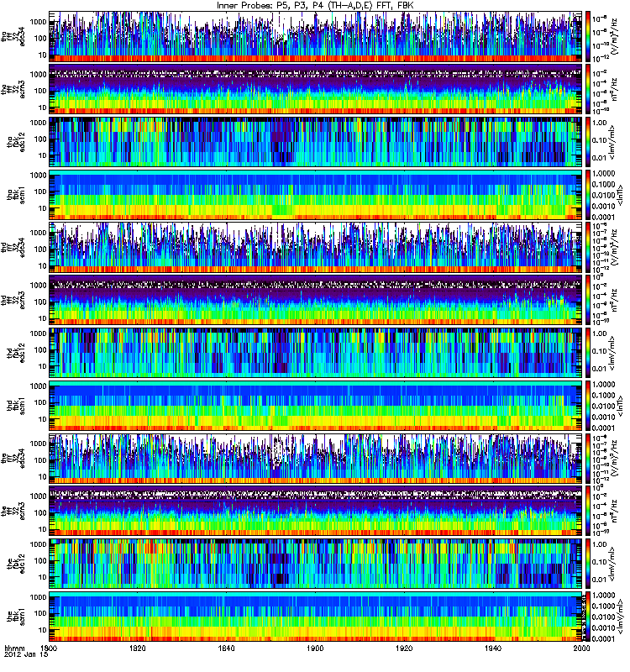Viewport: 630px width, 672px height.
Task: Click the (V/m)²/Hz unit label of tha edc34 color bar
Action: pyautogui.click(x=613, y=36)
